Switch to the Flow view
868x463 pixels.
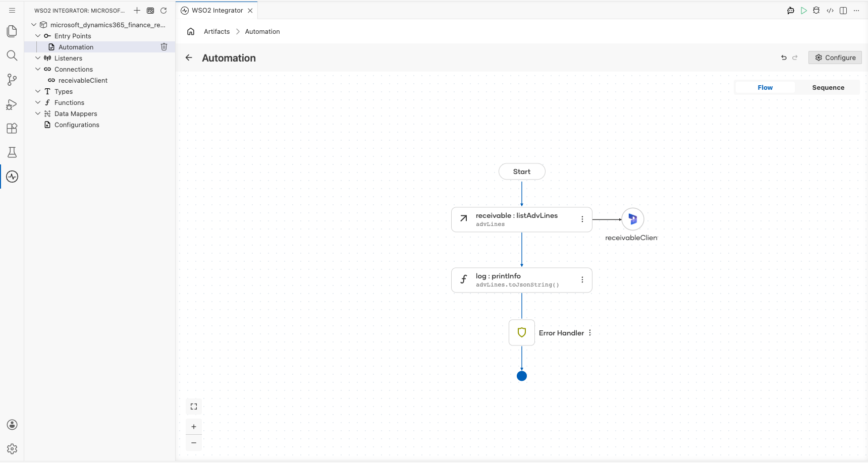765,87
